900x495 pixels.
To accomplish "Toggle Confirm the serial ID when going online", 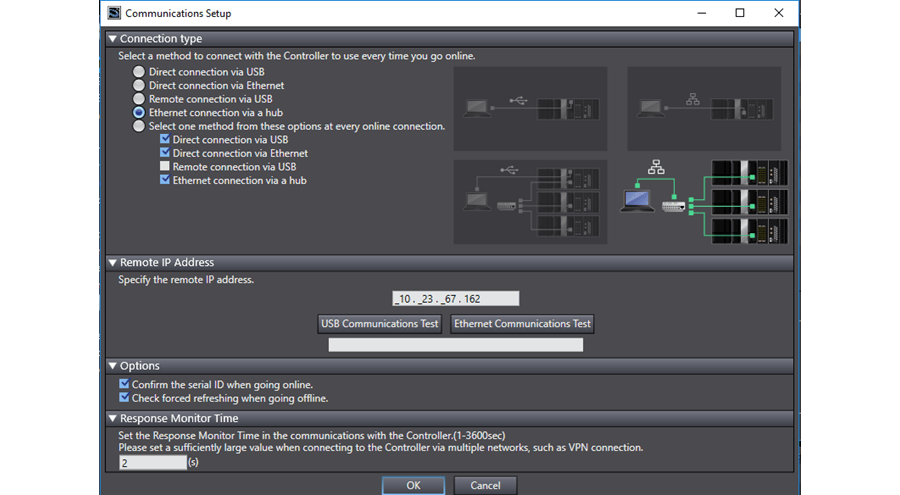I will [x=124, y=384].
